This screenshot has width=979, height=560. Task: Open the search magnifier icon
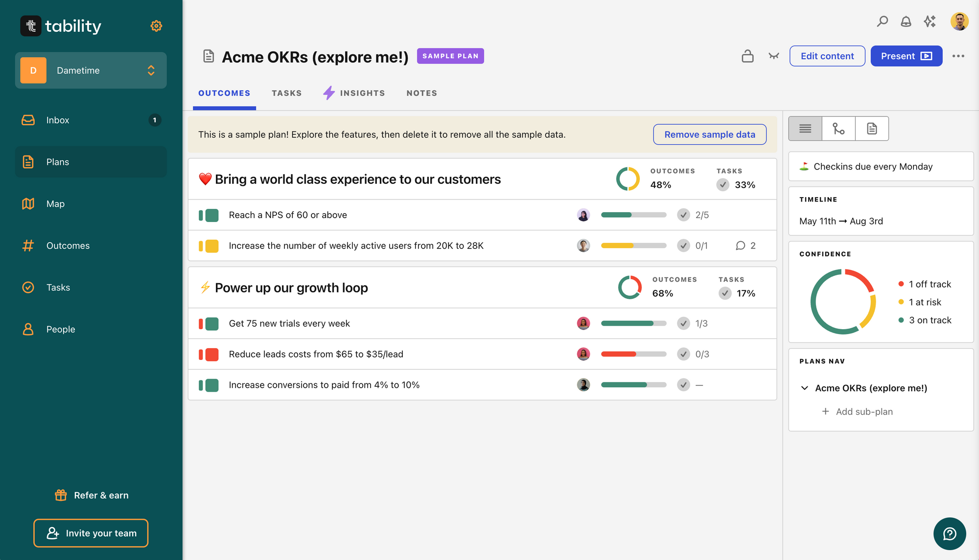click(882, 22)
